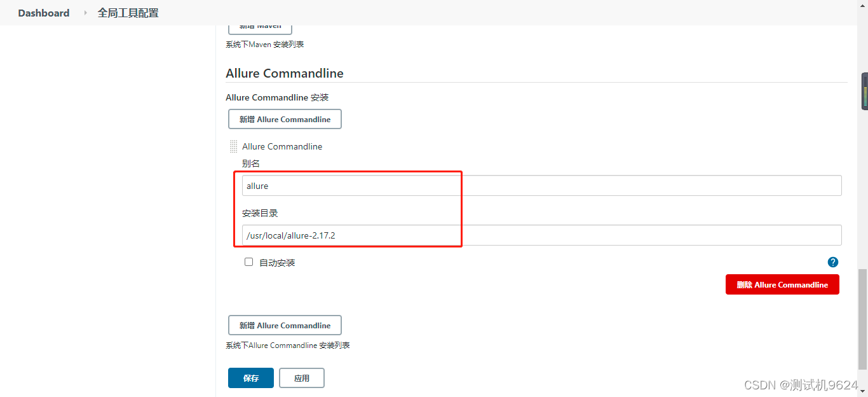
Task: Click the page vertical scrollbar thumb
Action: [x=862, y=318]
